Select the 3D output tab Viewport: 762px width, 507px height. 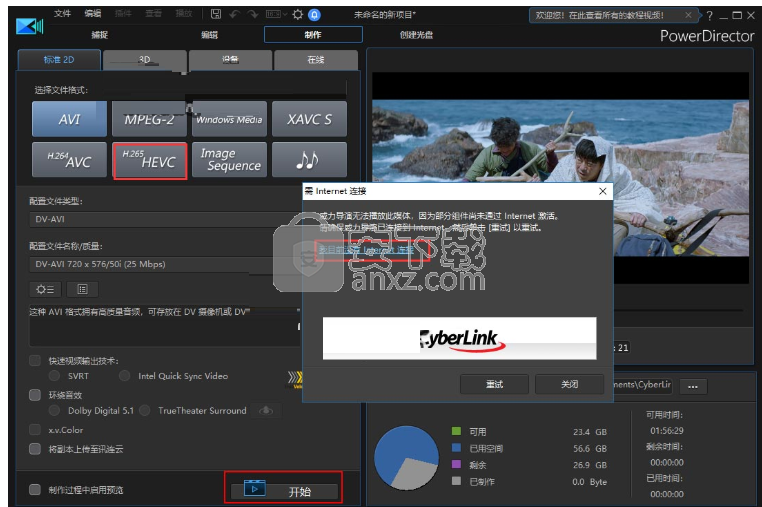click(145, 60)
